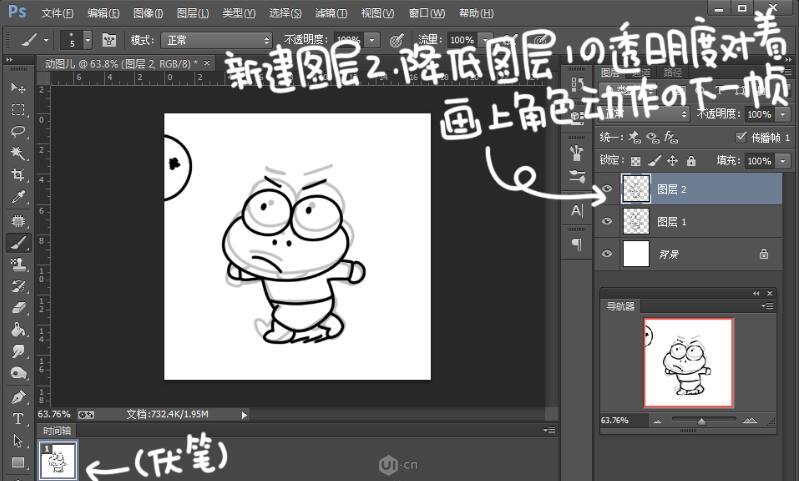Click the status bar icon next to zoom percentage

pos(86,415)
